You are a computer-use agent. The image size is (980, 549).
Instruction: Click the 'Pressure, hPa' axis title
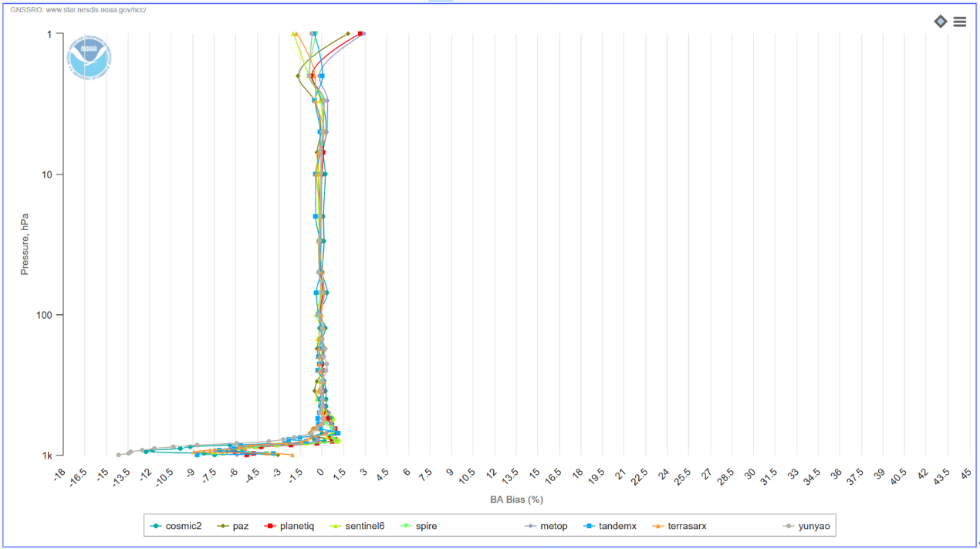tap(25, 244)
